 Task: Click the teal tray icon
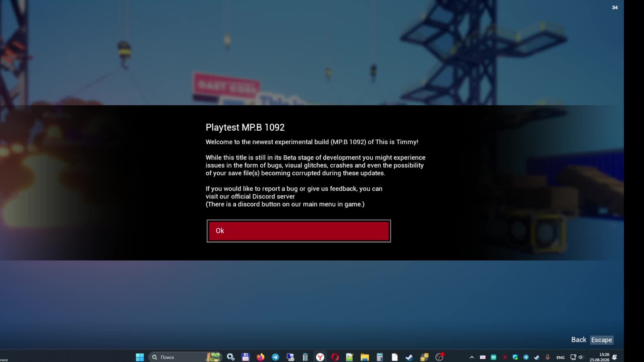point(493,357)
